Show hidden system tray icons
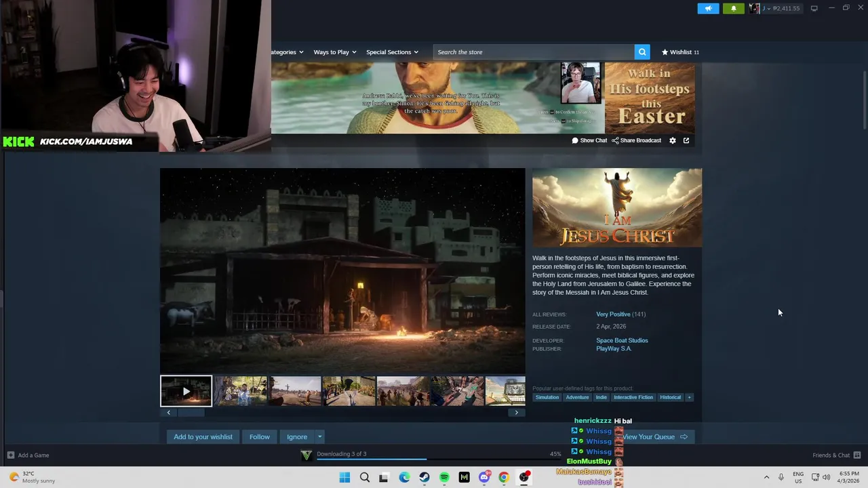The width and height of the screenshot is (868, 488). point(766,477)
